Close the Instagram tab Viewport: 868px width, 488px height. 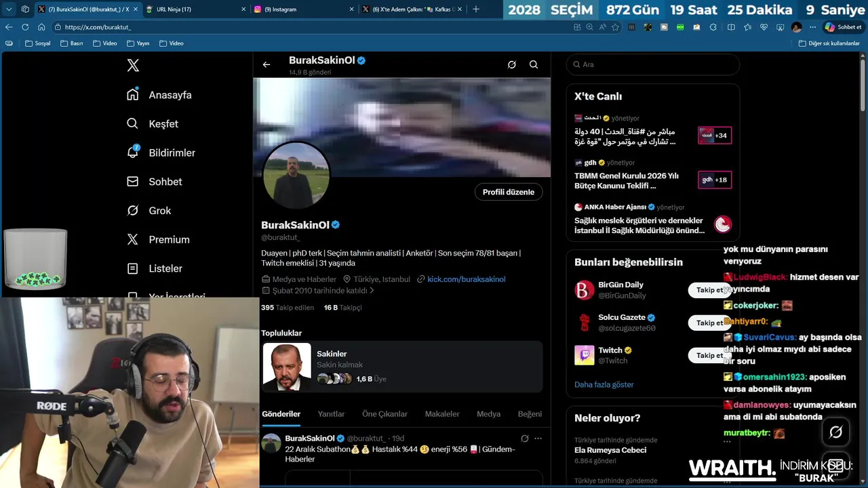pyautogui.click(x=351, y=9)
